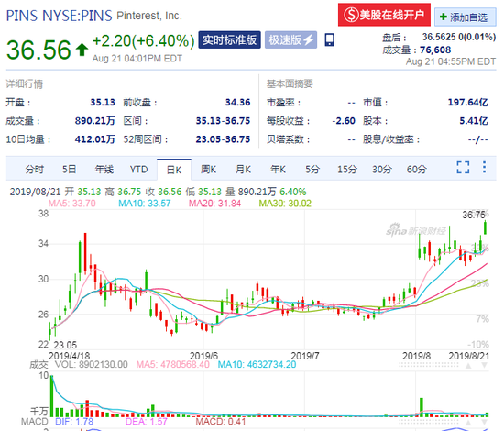Image resolution: width=504 pixels, height=431 pixels.
Task: Select the 30分 thirty-minute tab
Action: 382,169
